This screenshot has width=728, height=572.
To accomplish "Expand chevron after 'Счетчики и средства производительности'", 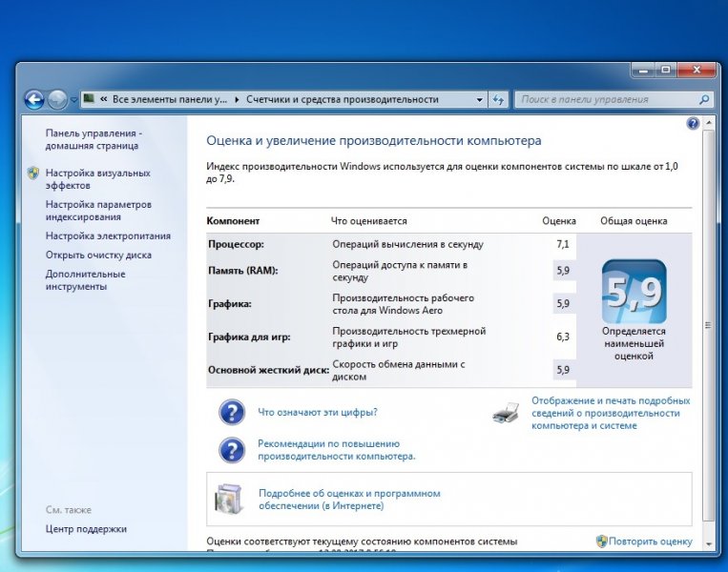I will coord(447,99).
